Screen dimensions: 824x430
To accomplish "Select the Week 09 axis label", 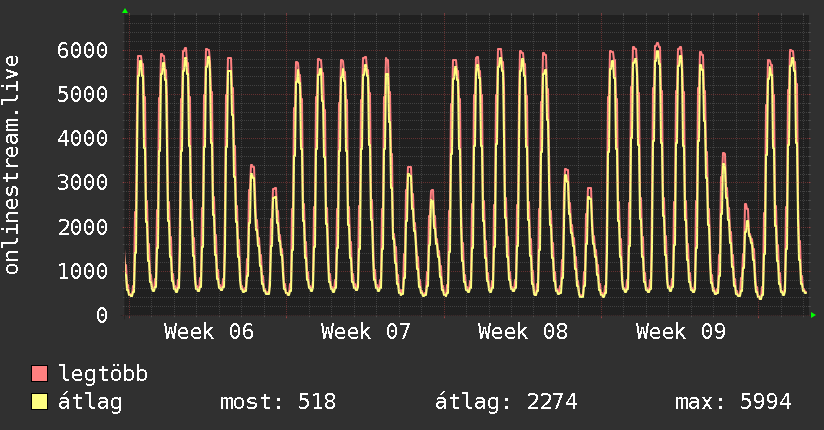I will [x=681, y=332].
